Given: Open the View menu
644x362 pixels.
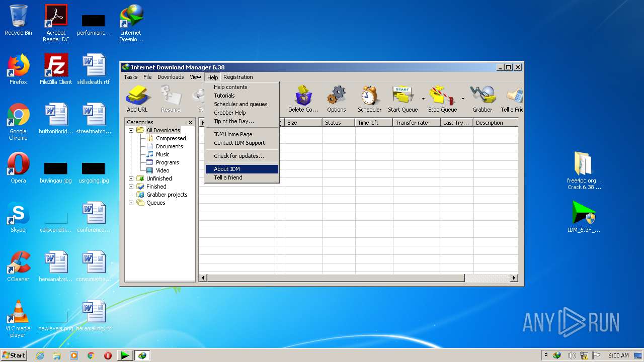Looking at the screenshot, I should click(195, 77).
